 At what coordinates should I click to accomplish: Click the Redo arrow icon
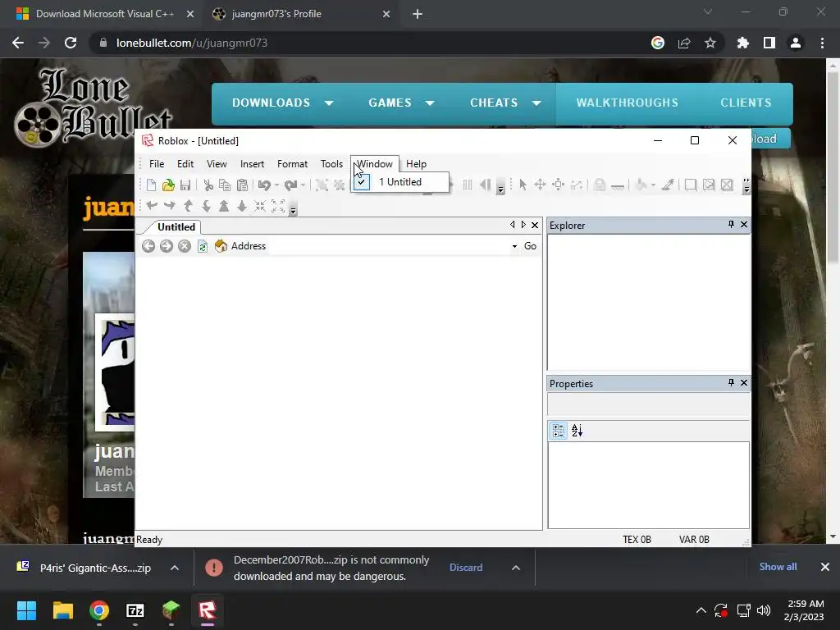coord(291,185)
